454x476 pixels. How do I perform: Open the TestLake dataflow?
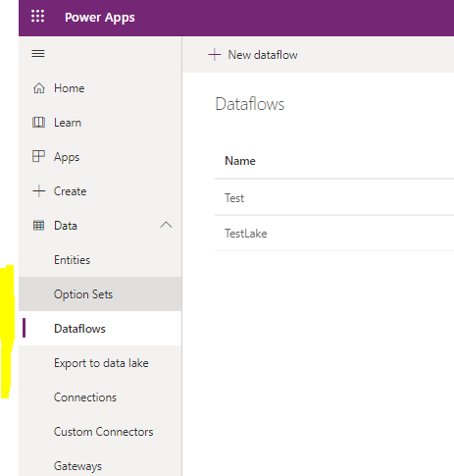(245, 234)
